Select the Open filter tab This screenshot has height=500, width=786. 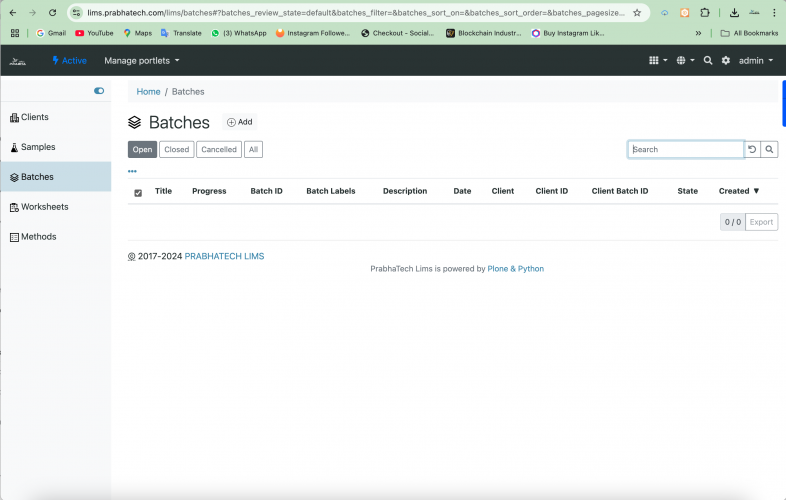tap(142, 149)
